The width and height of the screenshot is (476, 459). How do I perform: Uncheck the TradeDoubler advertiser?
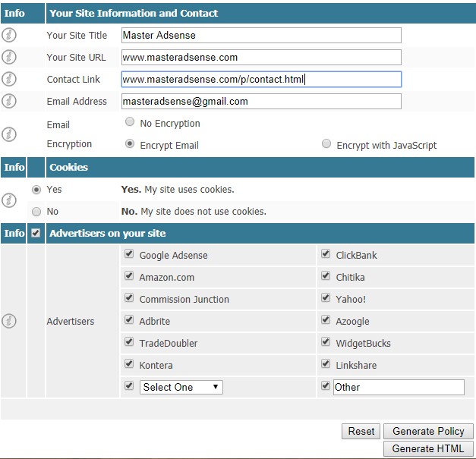[129, 341]
